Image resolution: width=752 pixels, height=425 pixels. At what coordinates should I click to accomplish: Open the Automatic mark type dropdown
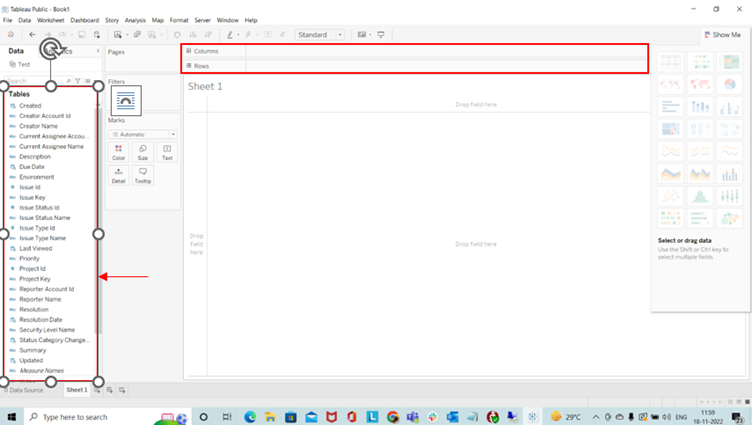143,134
